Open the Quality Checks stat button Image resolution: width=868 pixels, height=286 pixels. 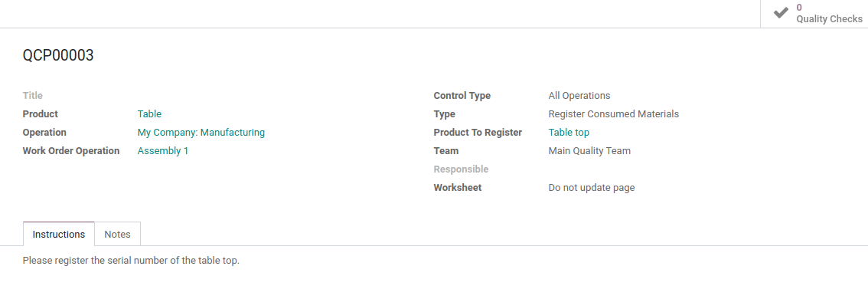click(x=814, y=13)
